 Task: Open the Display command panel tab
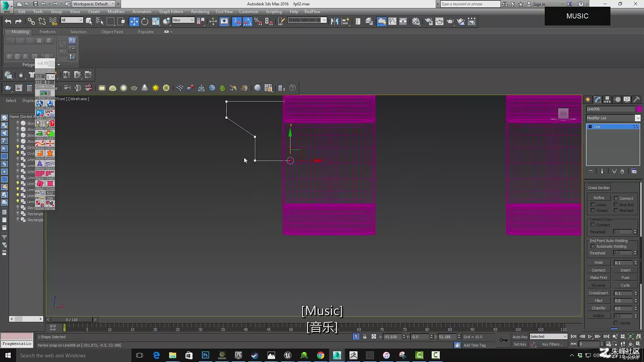627,100
